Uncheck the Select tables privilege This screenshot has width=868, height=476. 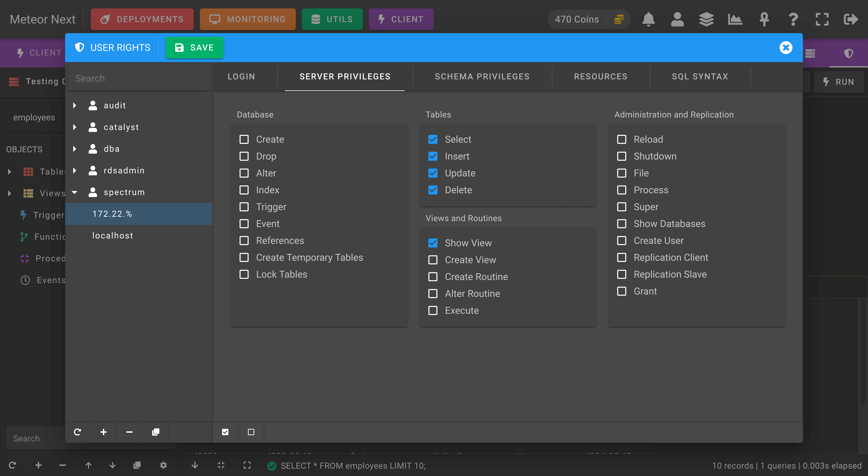[x=433, y=139]
